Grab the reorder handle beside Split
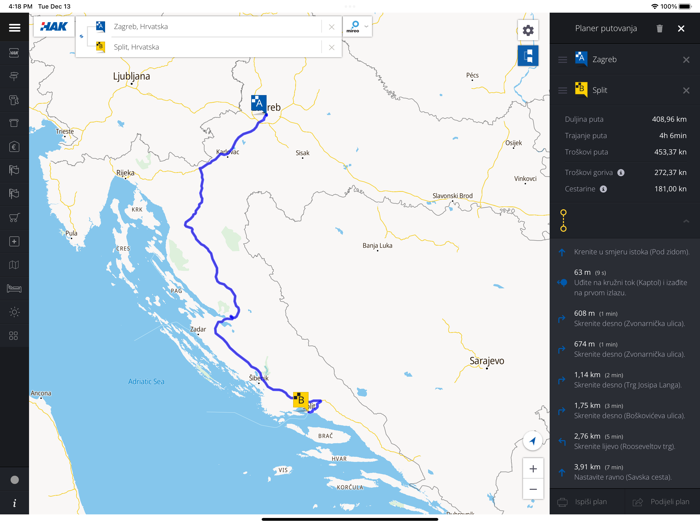This screenshot has width=700, height=525. click(562, 90)
